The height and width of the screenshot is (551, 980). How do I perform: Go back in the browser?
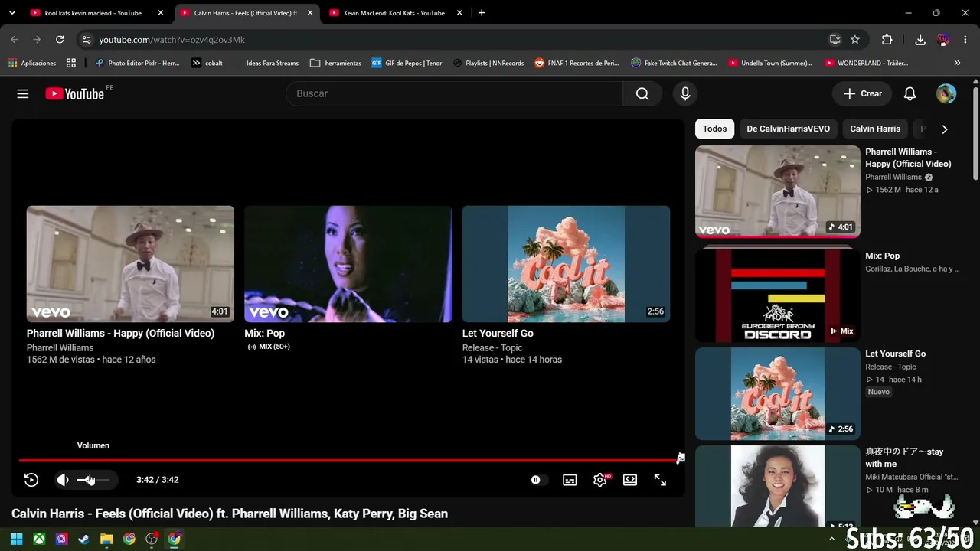coord(15,40)
